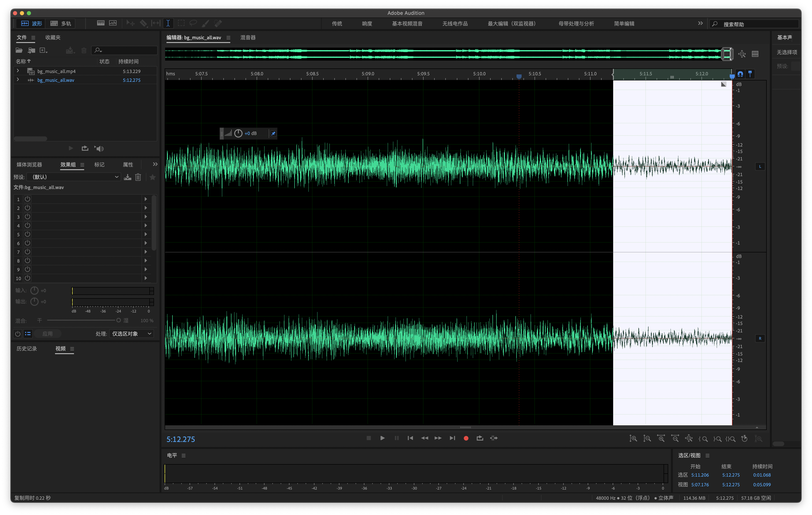Open the 收藏夹 favorites tab
Viewport: 812px width, 515px height.
[53, 37]
